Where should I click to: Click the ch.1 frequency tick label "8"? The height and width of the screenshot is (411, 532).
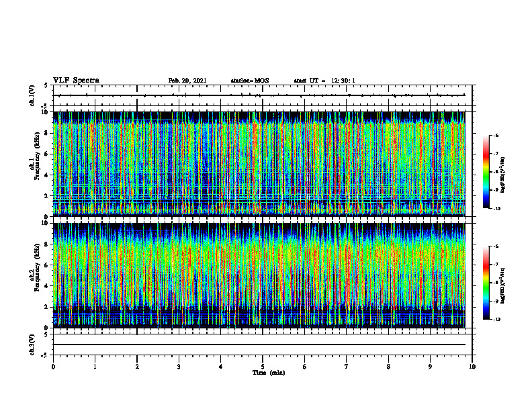coord(46,133)
